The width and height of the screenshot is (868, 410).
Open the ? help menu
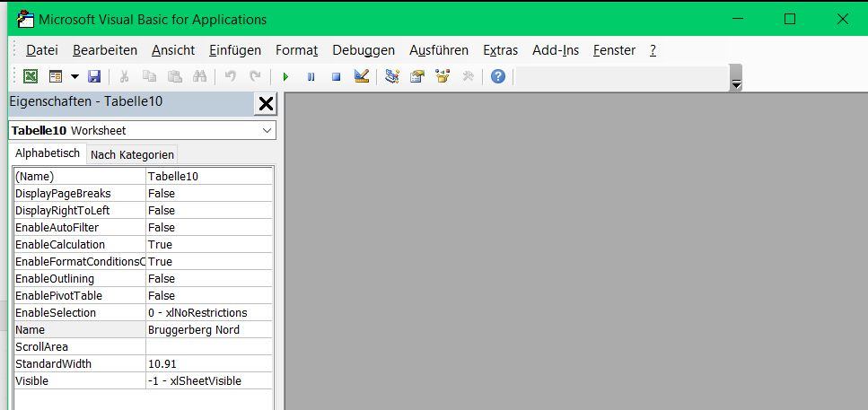click(653, 50)
